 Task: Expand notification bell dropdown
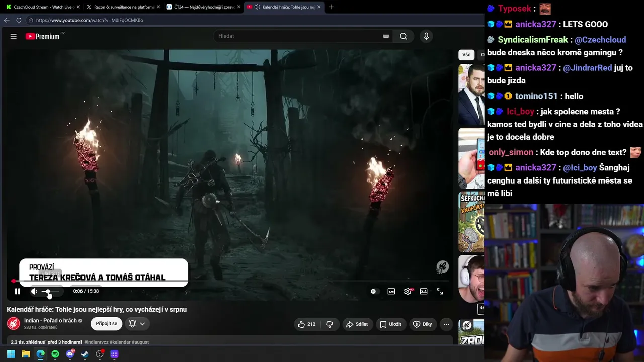pos(137,324)
